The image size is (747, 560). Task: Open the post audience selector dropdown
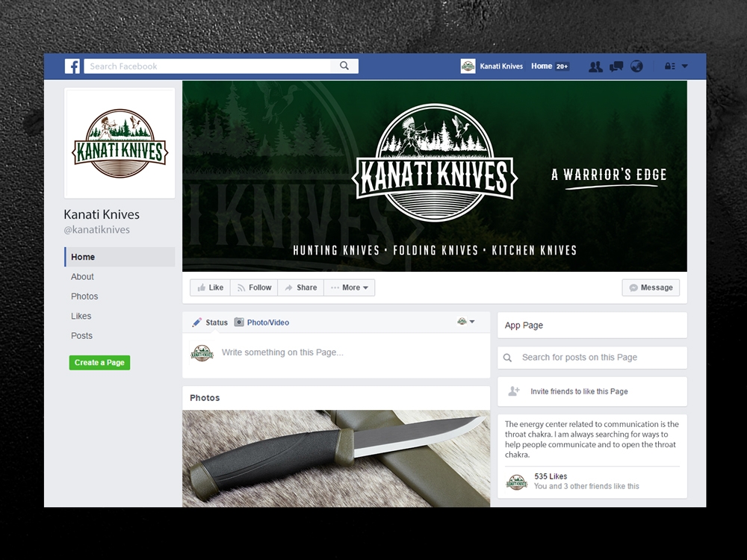click(x=467, y=321)
